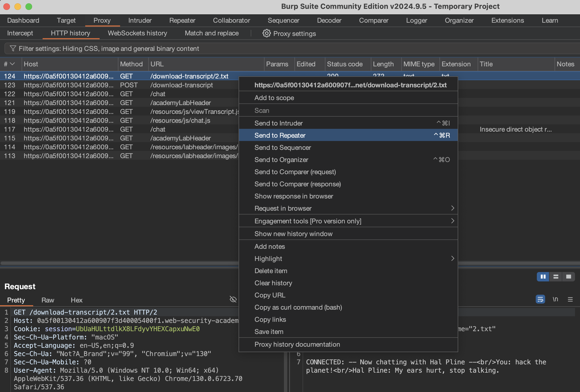
Task: Open the Proxy settings gear icon
Action: pos(266,33)
